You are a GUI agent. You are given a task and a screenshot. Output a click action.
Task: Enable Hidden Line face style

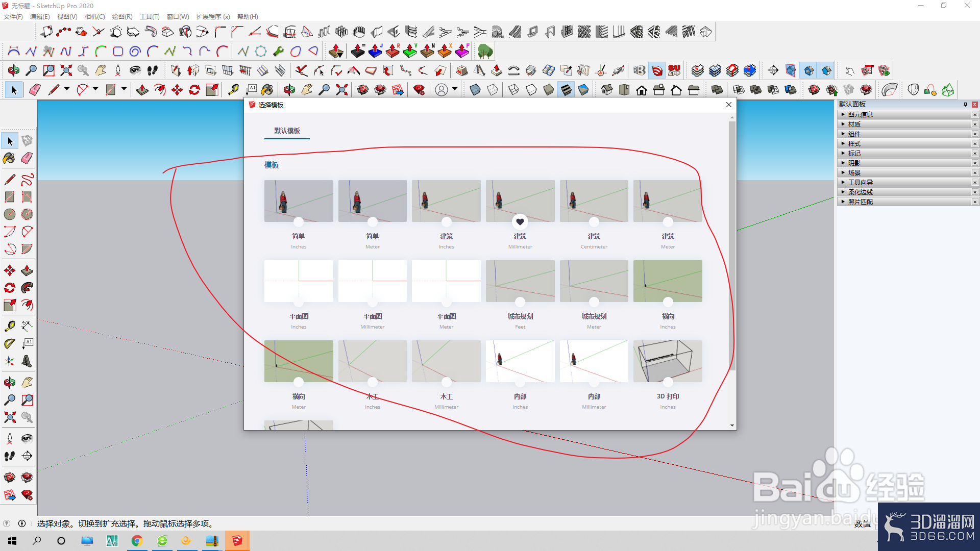point(531,90)
